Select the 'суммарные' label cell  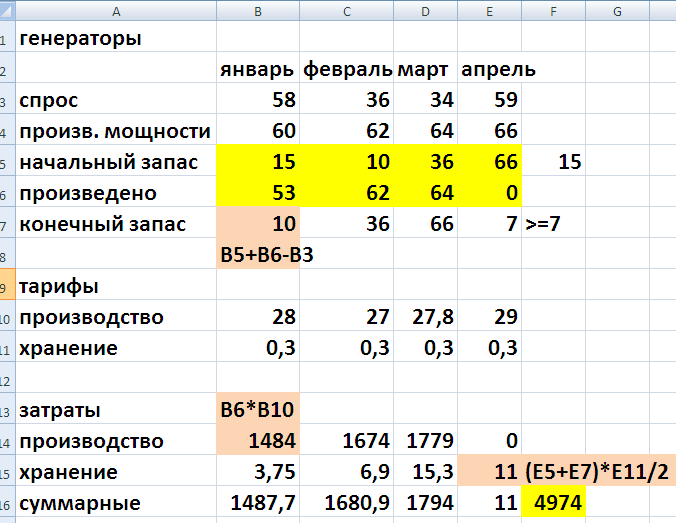click(x=116, y=503)
